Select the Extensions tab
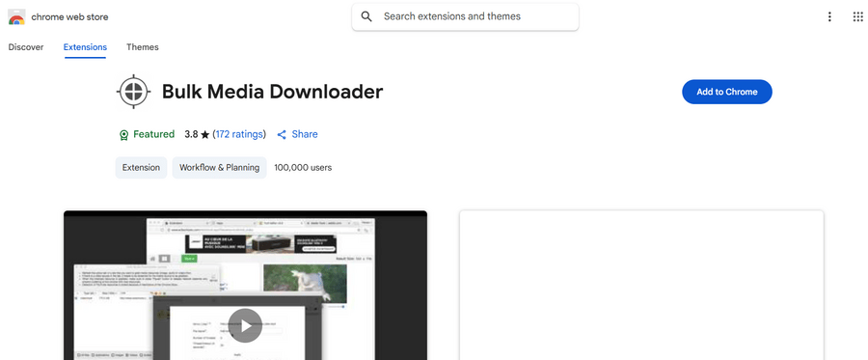This screenshot has width=868, height=360. (85, 47)
